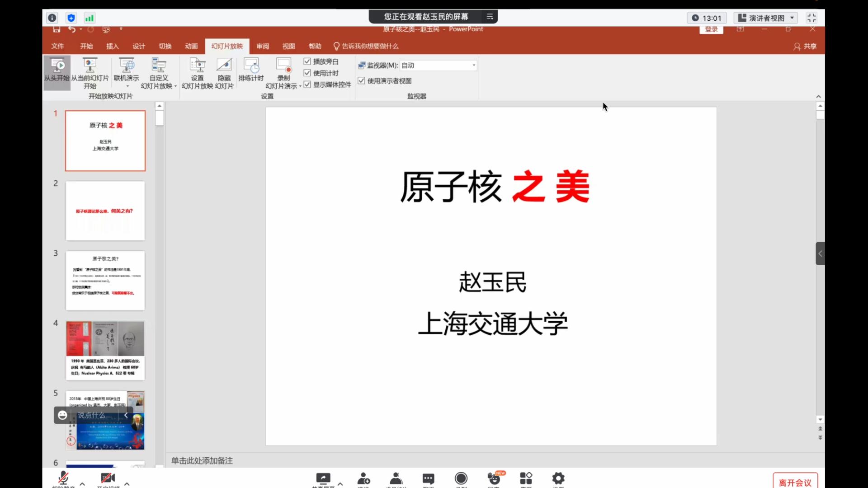Click Rehearse Timings (排练计时) icon
This screenshot has height=488, width=868.
click(x=251, y=70)
